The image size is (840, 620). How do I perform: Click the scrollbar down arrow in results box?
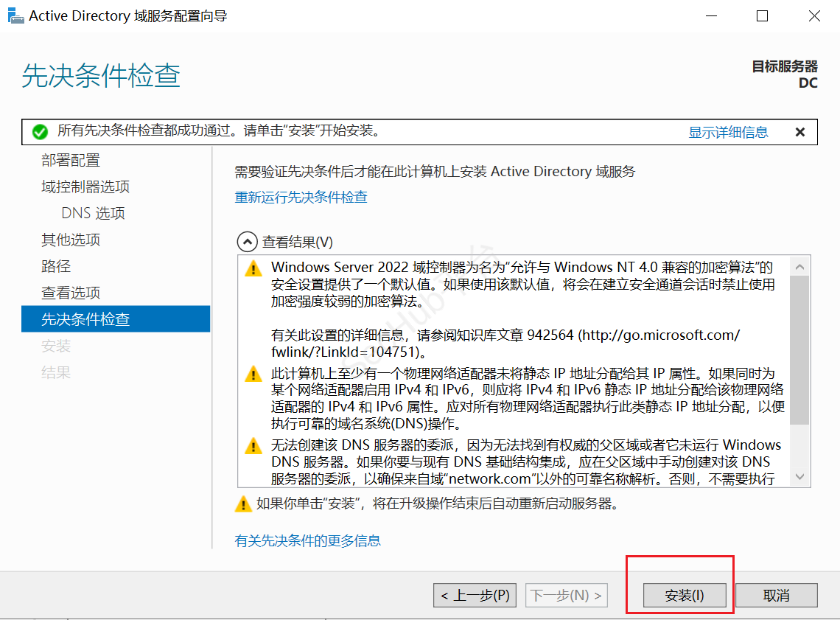[x=800, y=476]
